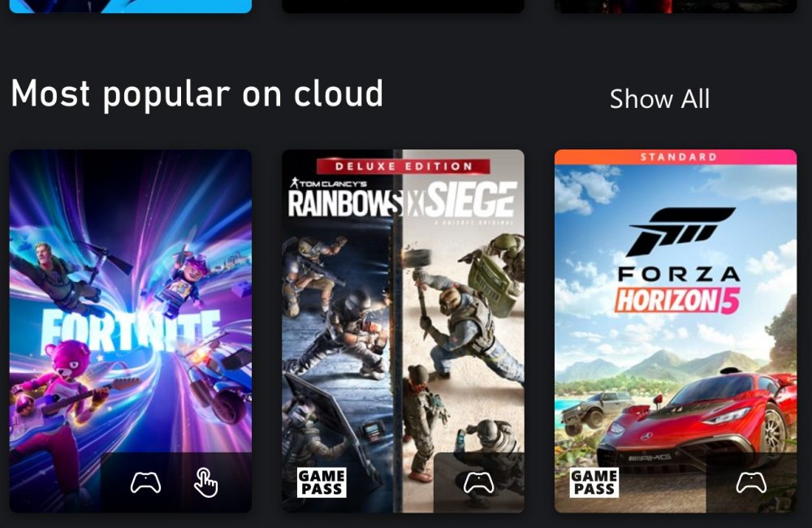The image size is (812, 528).
Task: Open the partially visible tile above Forza
Action: [x=676, y=6]
